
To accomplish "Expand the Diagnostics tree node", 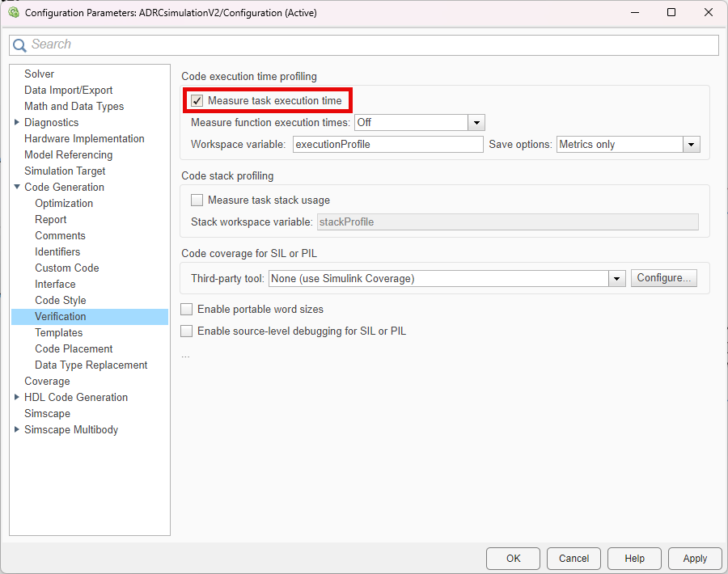I will [x=18, y=123].
